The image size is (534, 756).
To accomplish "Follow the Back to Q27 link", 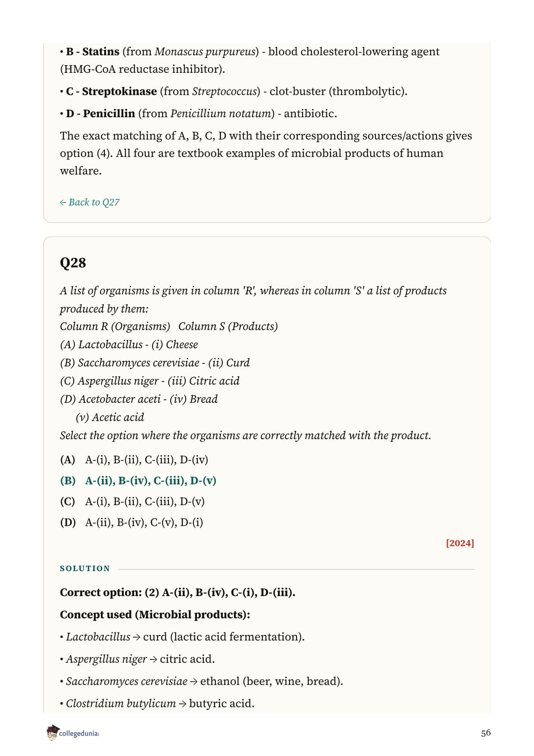I will [90, 202].
